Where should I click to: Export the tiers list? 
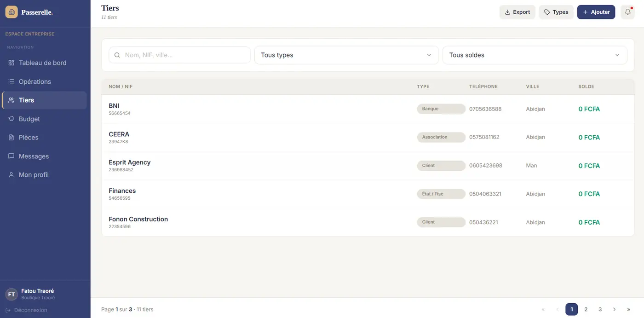tap(517, 12)
